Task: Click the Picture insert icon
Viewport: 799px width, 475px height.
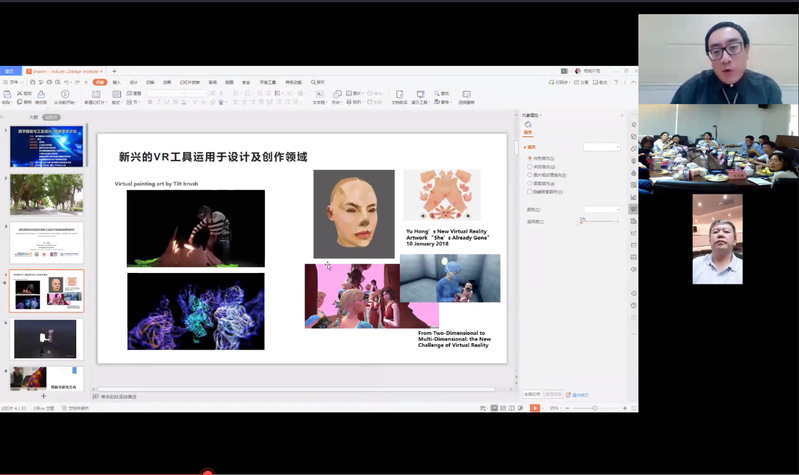Action: 350,93
